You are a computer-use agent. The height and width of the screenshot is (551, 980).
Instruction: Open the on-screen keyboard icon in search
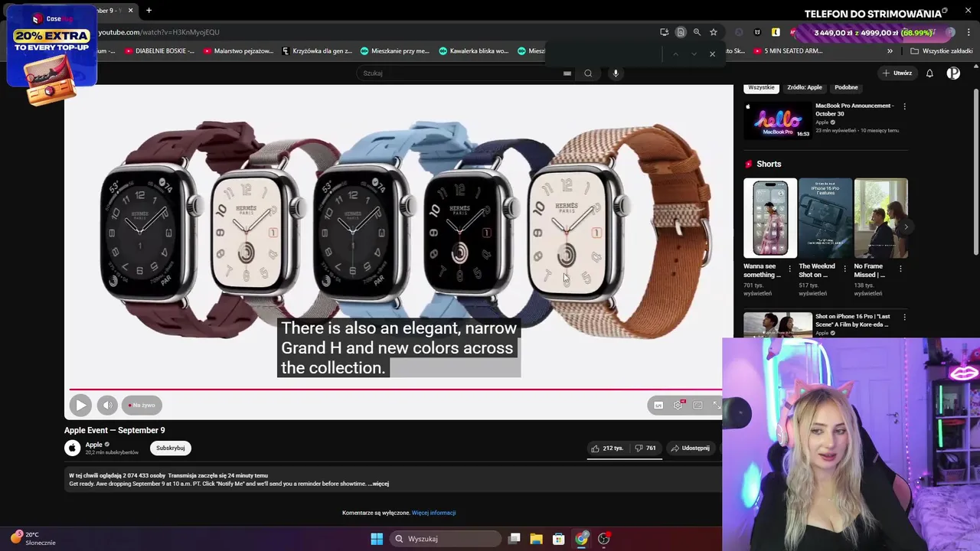(x=567, y=73)
